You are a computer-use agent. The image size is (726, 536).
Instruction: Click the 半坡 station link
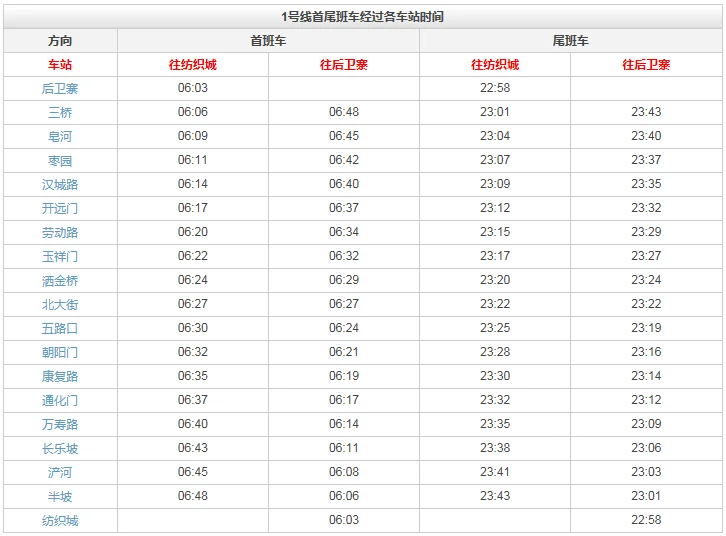(60, 496)
